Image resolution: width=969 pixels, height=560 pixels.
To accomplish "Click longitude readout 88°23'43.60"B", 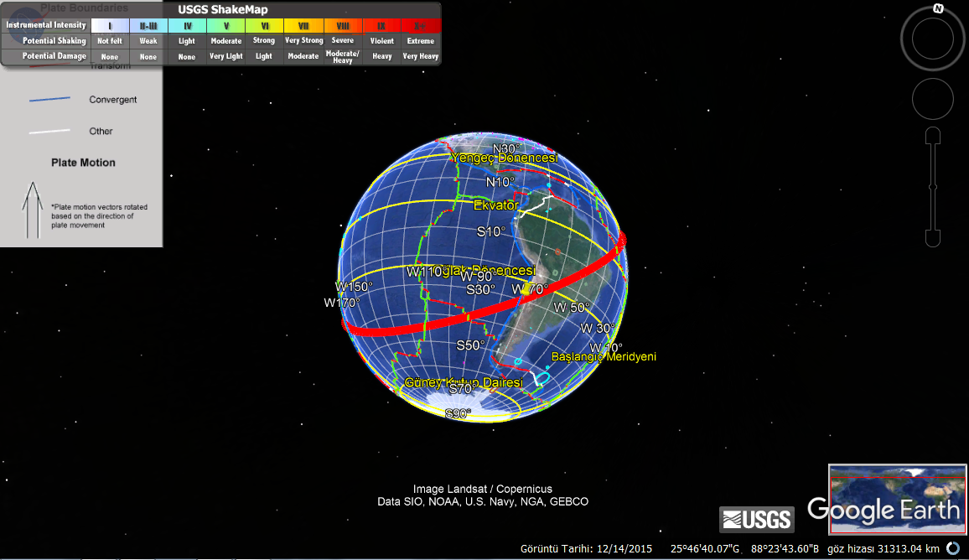I will pos(785,548).
